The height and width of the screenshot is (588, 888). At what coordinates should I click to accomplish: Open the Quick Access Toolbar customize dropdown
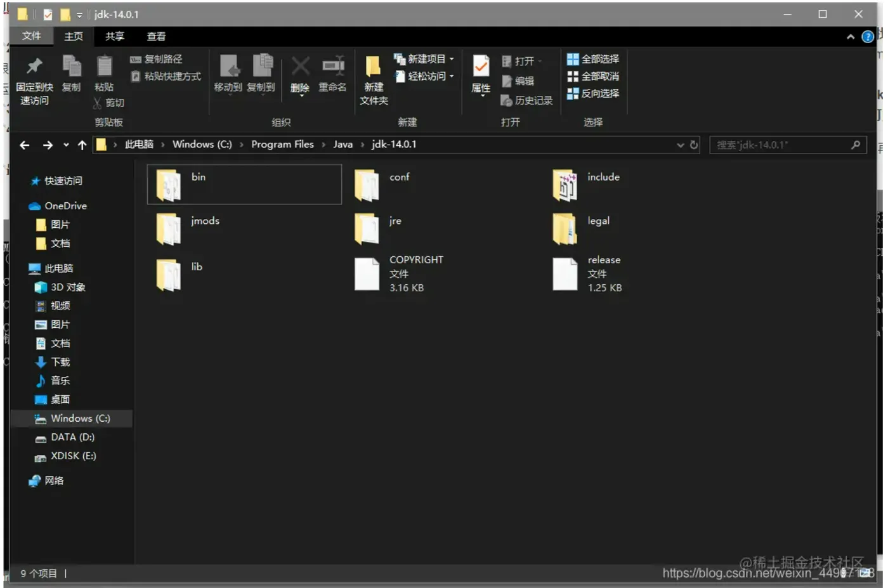click(79, 15)
